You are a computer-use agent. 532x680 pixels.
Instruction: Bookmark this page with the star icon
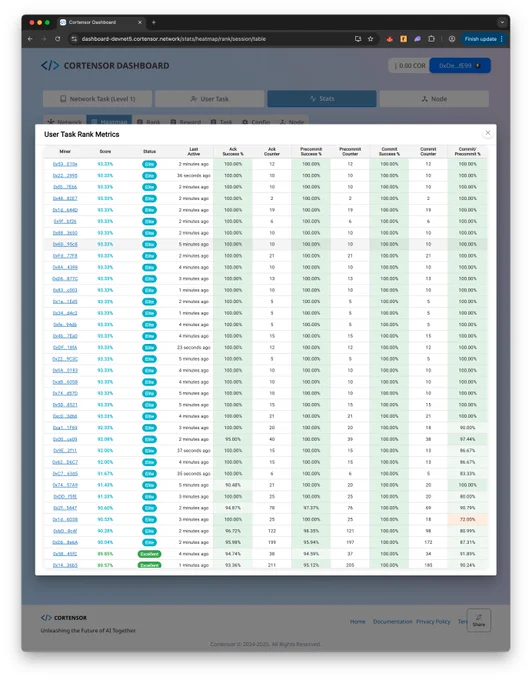[x=370, y=39]
